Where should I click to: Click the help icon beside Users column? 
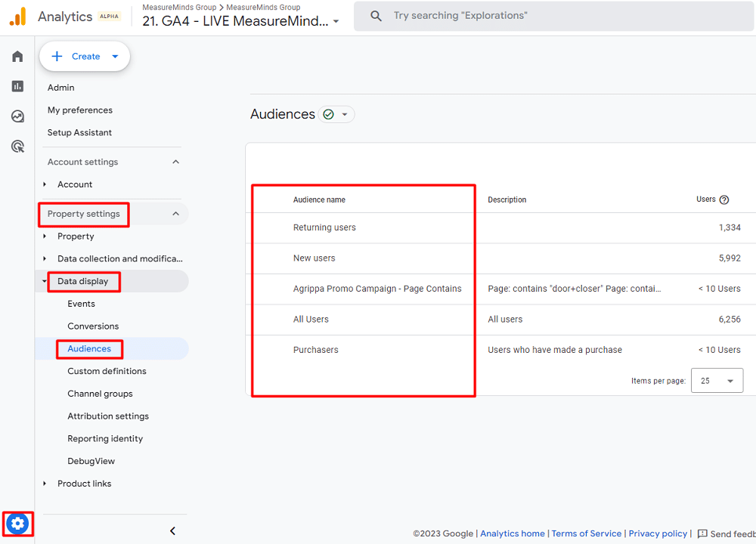click(x=724, y=199)
